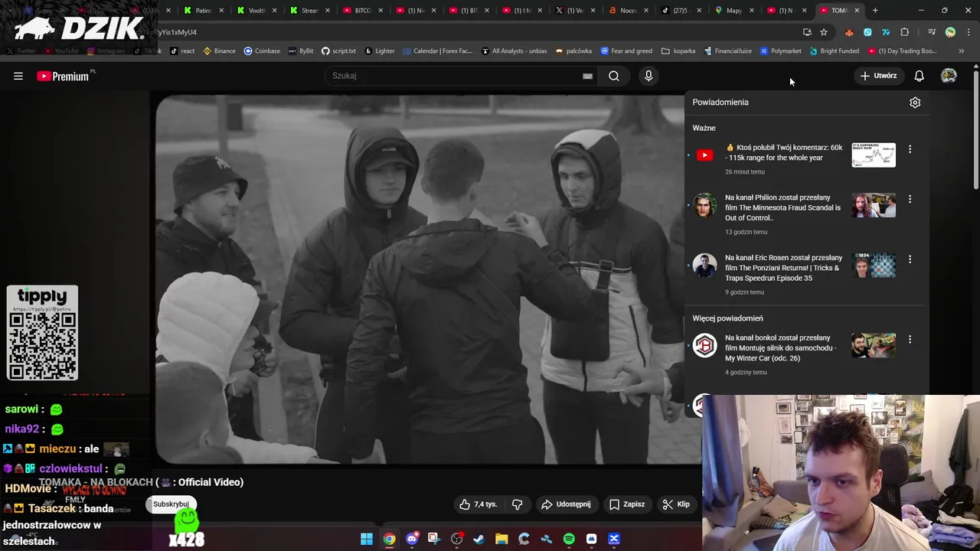Dislike the video with thumbs-down

click(x=518, y=504)
